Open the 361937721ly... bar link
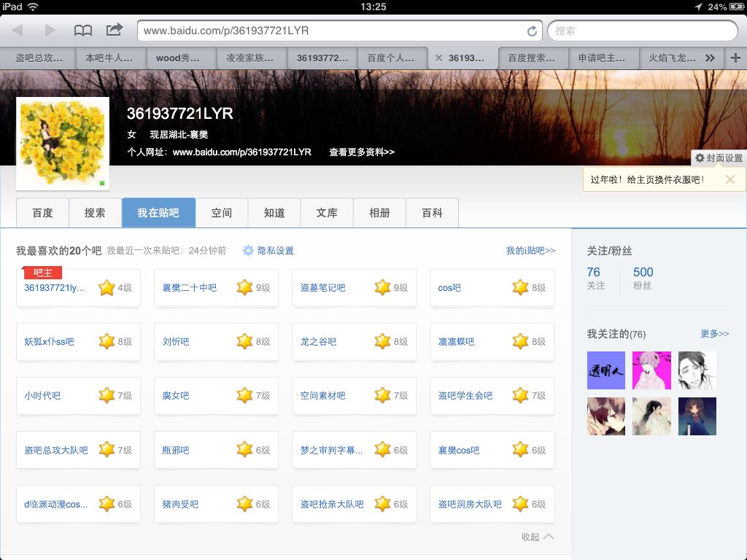Image resolution: width=747 pixels, height=560 pixels. (x=54, y=287)
